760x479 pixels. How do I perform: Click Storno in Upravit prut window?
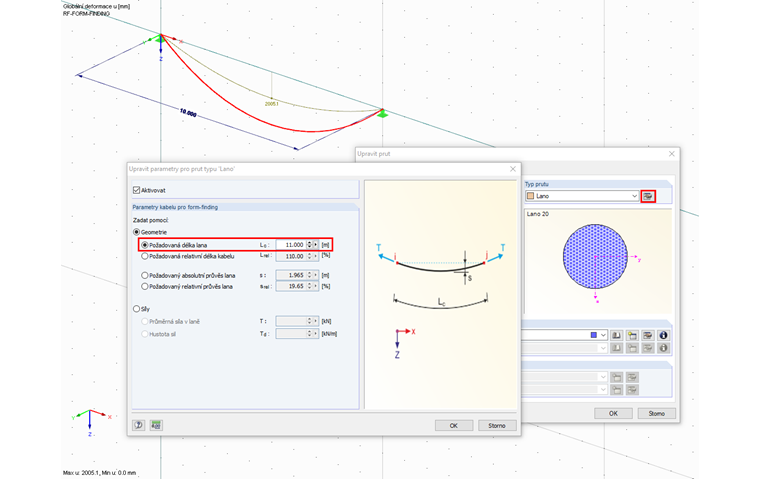pos(656,413)
